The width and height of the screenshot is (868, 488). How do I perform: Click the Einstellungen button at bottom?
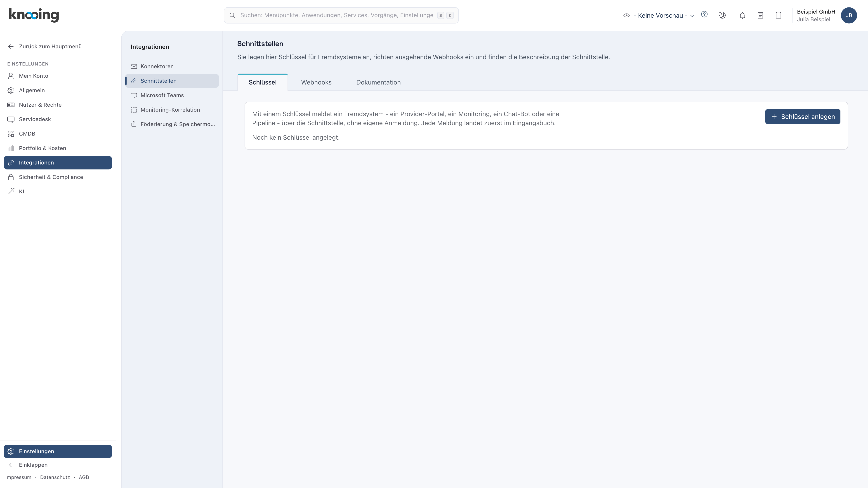click(58, 451)
